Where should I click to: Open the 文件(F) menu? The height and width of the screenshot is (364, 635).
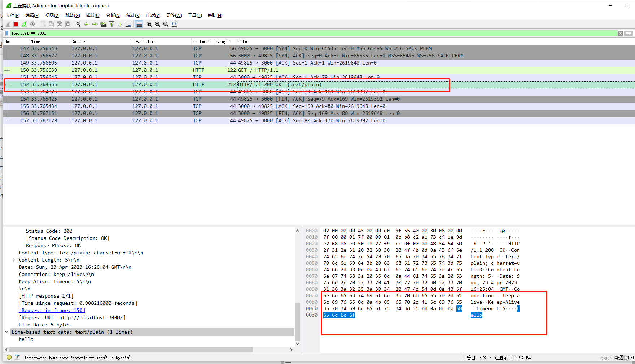tap(12, 16)
